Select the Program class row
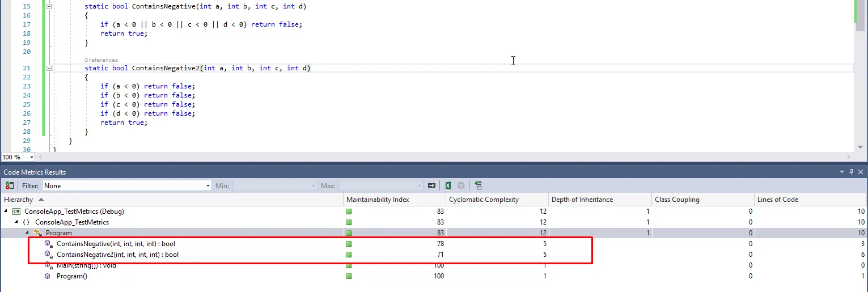868x292 pixels. (434, 233)
